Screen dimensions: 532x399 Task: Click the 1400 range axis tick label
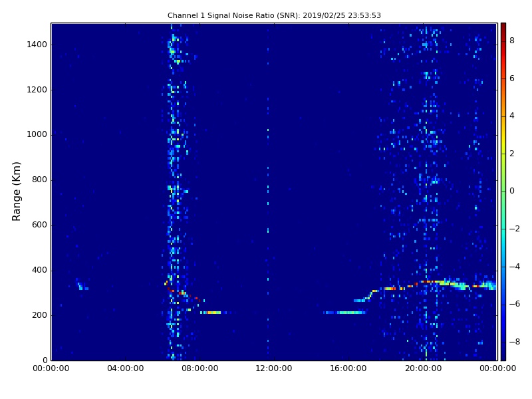tap(36, 45)
